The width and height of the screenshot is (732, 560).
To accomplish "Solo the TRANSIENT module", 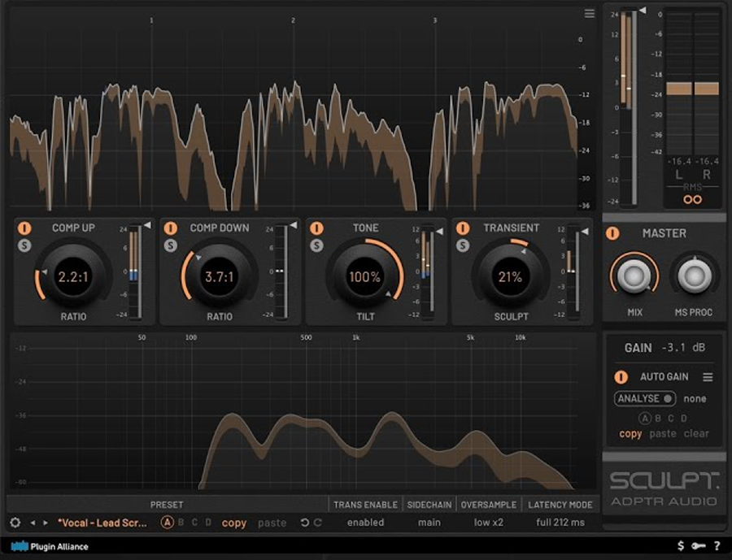I will click(463, 245).
